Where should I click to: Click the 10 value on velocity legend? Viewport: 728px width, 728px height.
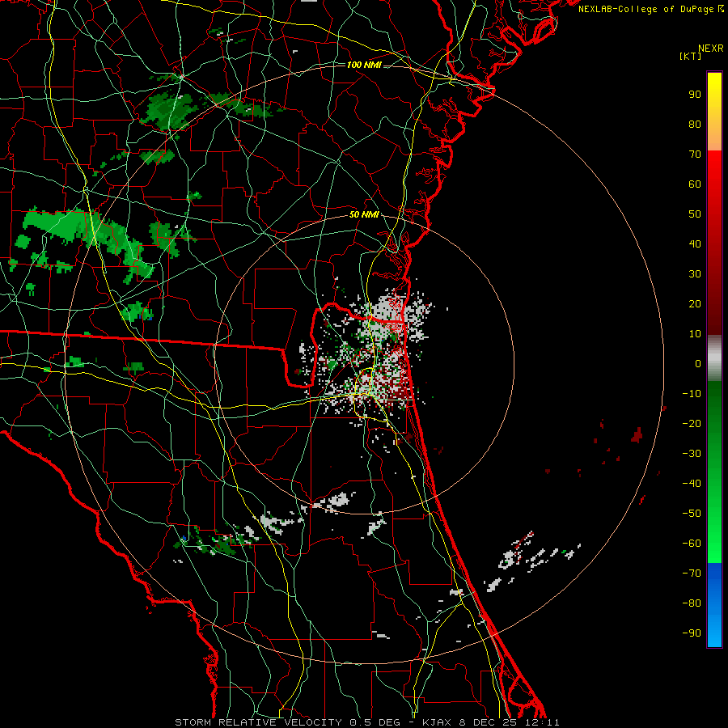pos(695,334)
